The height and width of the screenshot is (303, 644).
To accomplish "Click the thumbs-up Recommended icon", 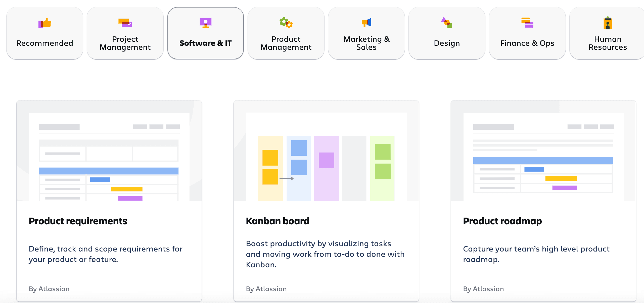I will coord(45,23).
